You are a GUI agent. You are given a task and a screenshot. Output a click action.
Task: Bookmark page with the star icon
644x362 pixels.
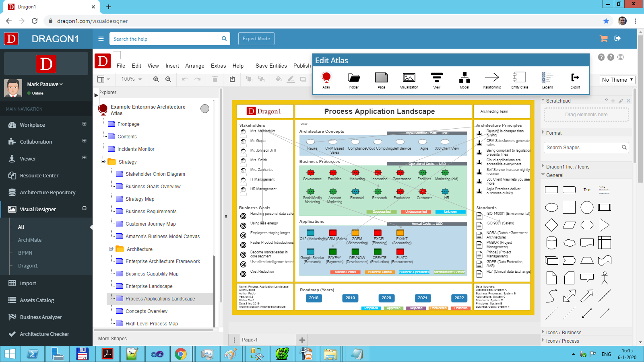(x=606, y=21)
